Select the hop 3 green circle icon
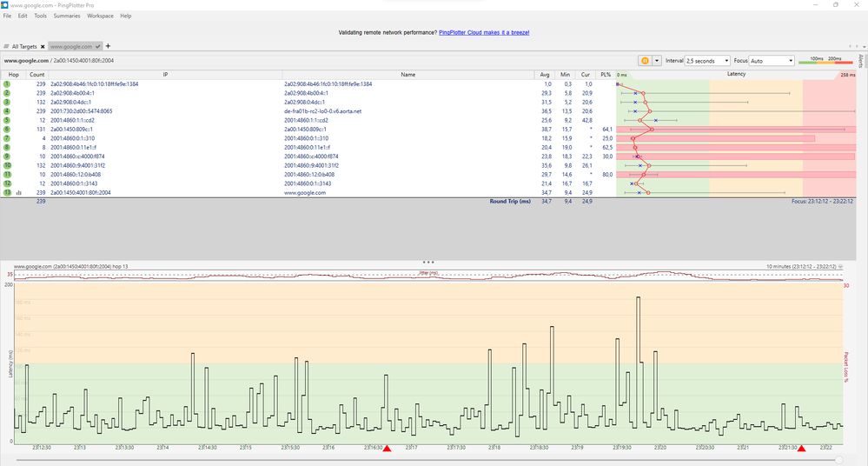Image resolution: width=868 pixels, height=466 pixels. [7, 102]
